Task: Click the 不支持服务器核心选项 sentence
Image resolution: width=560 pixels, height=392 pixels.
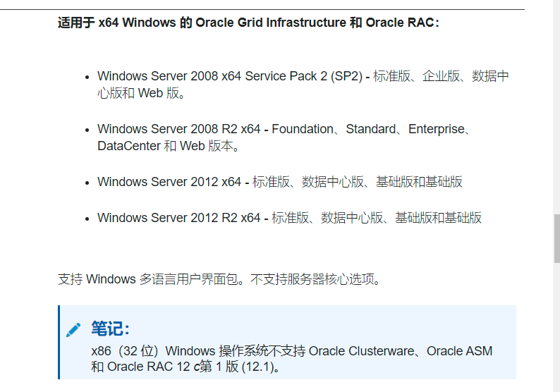Action: click(x=312, y=279)
